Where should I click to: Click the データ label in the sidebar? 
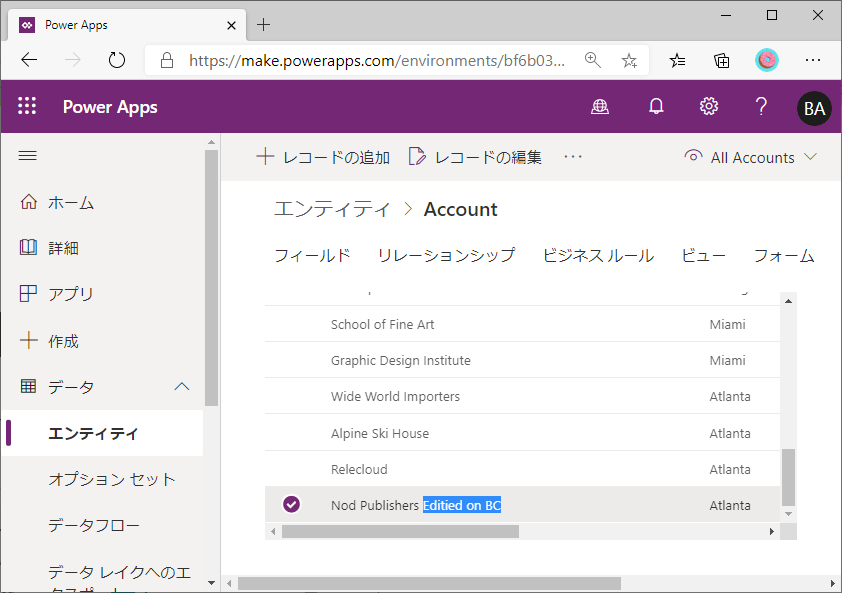pyautogui.click(x=71, y=387)
